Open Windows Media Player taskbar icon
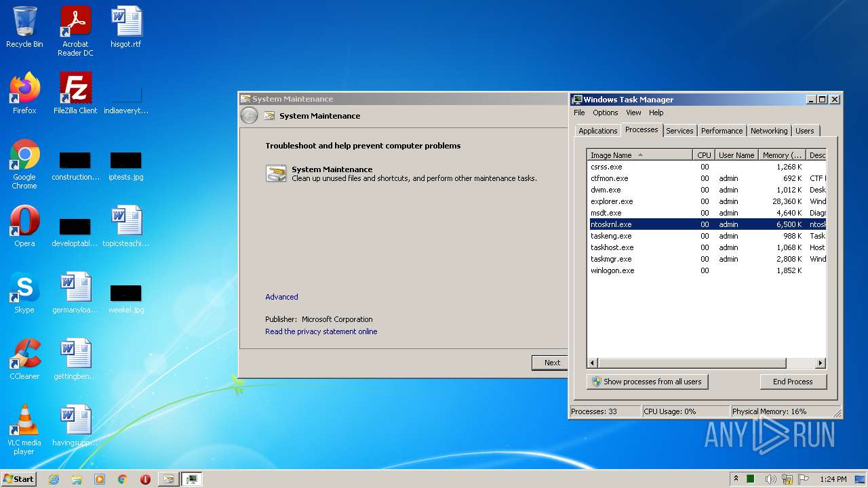This screenshot has width=868, height=488. pos(100,479)
